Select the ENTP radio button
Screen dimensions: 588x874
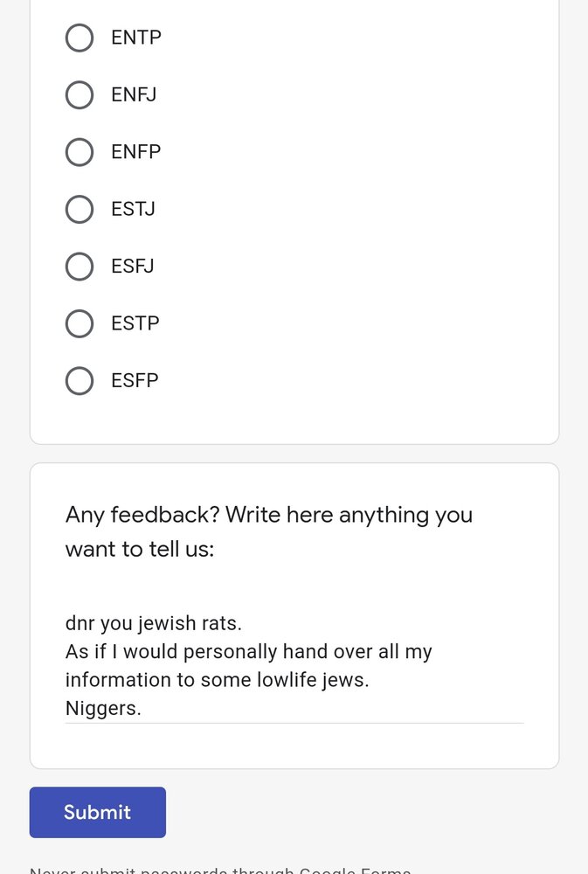[x=80, y=38]
